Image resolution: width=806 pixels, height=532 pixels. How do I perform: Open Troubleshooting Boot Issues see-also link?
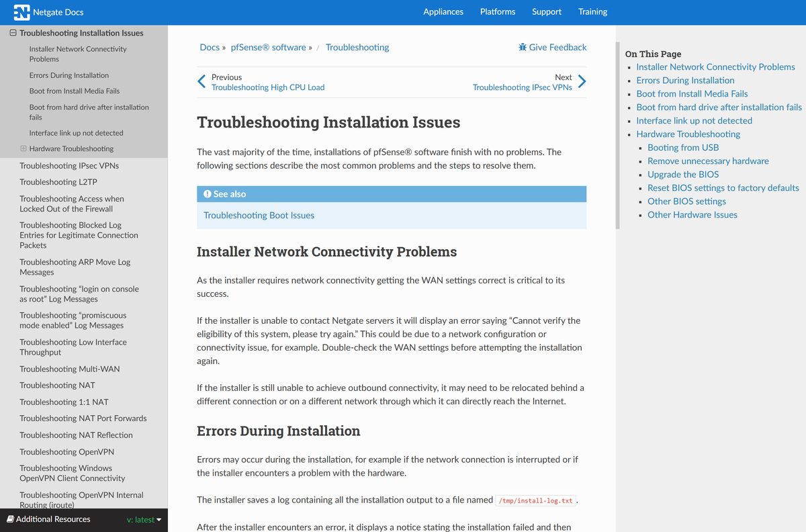tap(259, 216)
